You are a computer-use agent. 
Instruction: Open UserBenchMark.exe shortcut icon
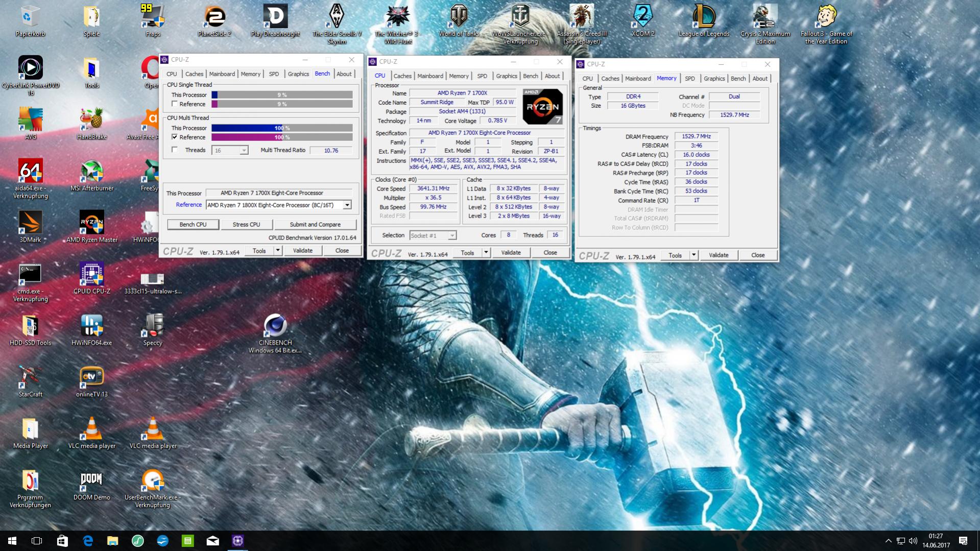click(x=153, y=488)
